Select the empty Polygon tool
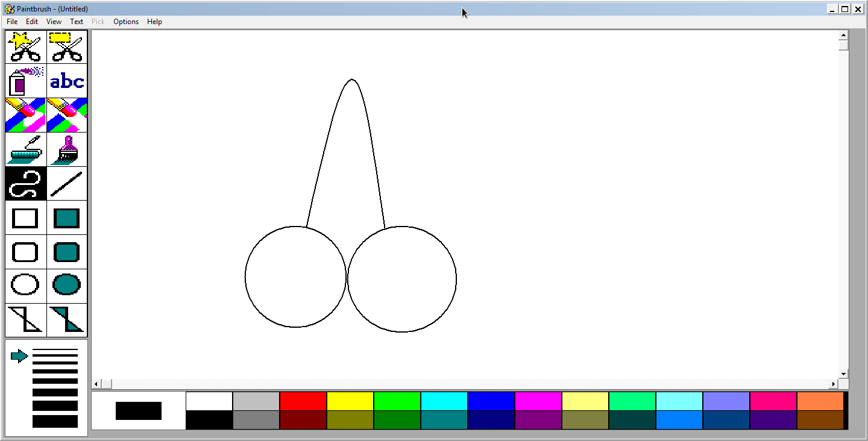This screenshot has height=441, width=868. pyautogui.click(x=26, y=320)
